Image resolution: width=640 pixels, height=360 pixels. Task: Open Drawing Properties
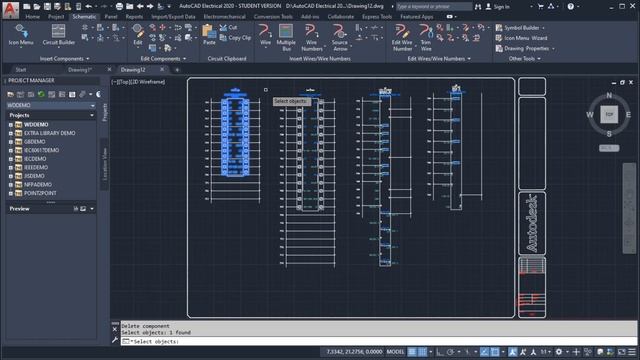pyautogui.click(x=525, y=49)
